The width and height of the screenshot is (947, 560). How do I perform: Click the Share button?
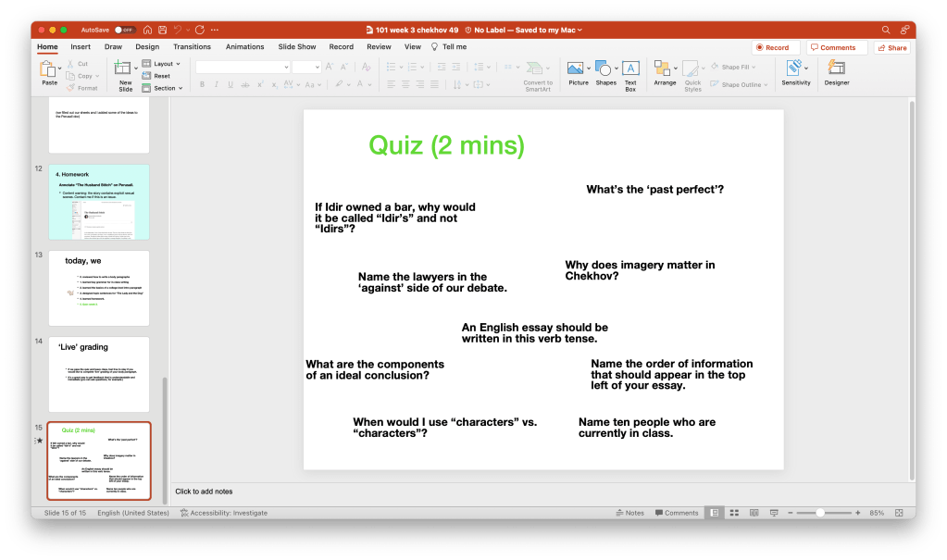(891, 47)
